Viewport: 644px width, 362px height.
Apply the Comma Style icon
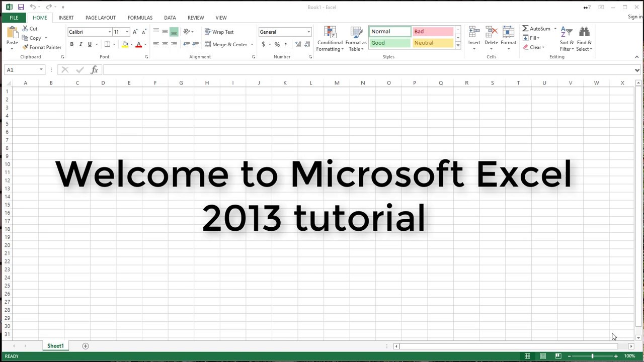[x=286, y=44]
